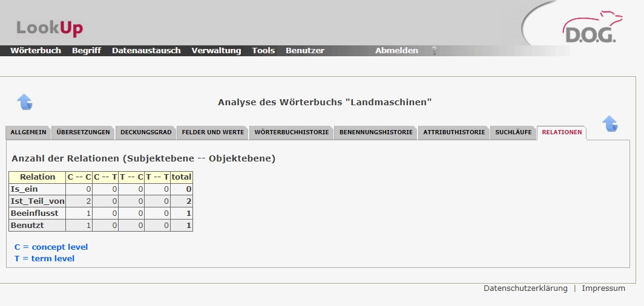Screen dimensions: 644x306
Task: Click the blue arrow icon after the Relationen tab
Action: [610, 124]
